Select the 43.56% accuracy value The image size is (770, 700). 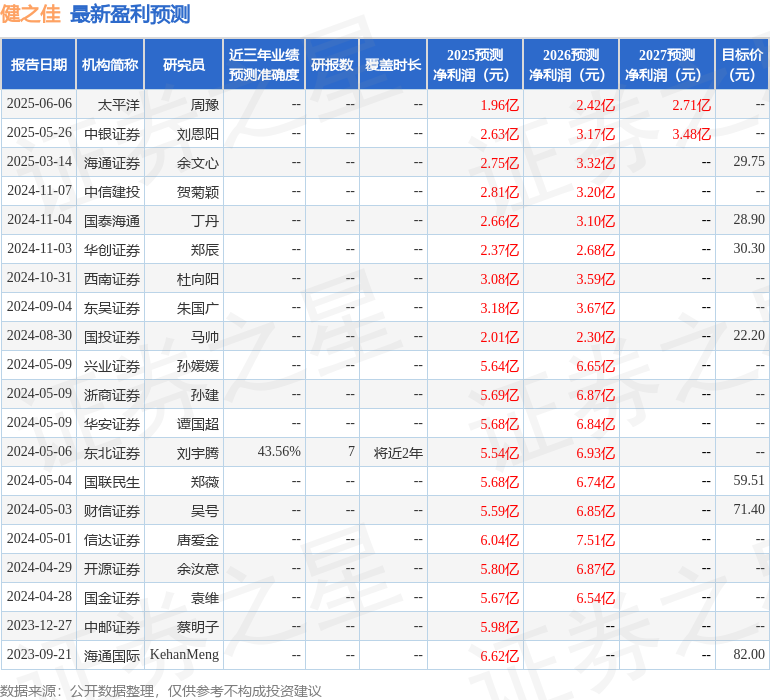279,451
